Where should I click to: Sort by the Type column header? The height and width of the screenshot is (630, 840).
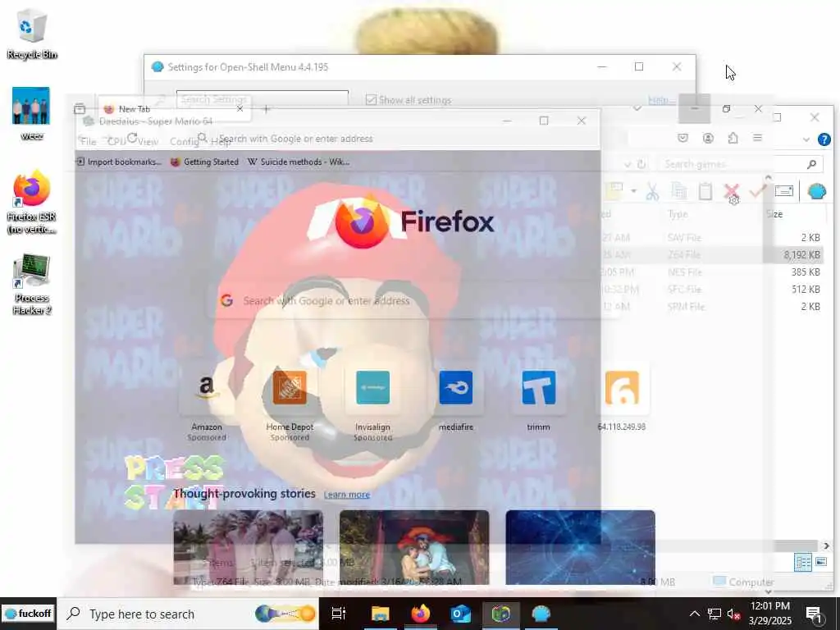point(678,214)
